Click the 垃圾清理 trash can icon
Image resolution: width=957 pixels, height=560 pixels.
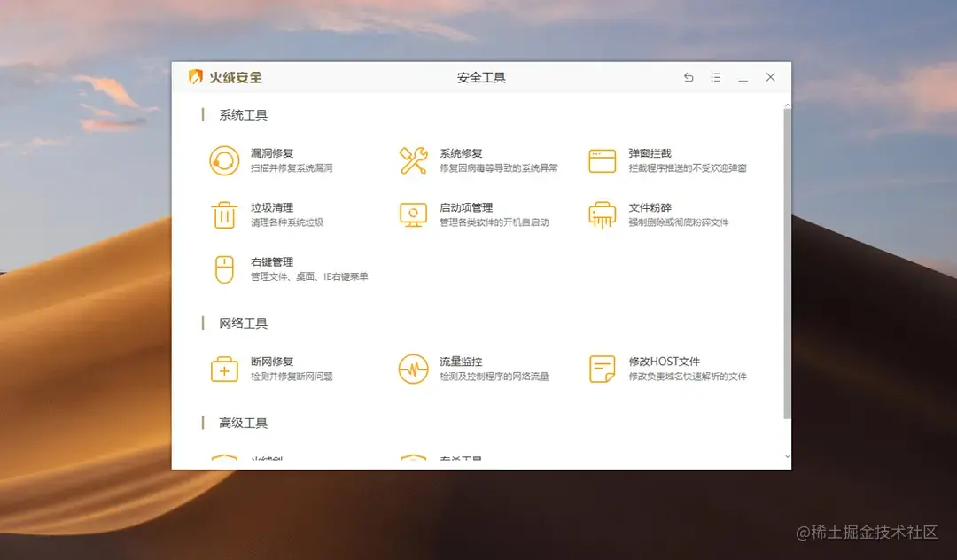224,214
